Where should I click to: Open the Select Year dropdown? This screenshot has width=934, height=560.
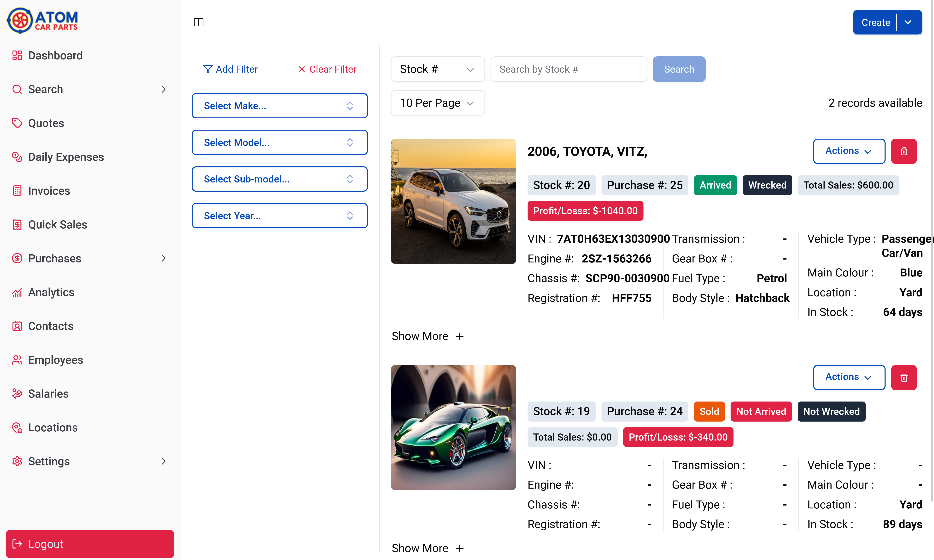click(x=279, y=216)
